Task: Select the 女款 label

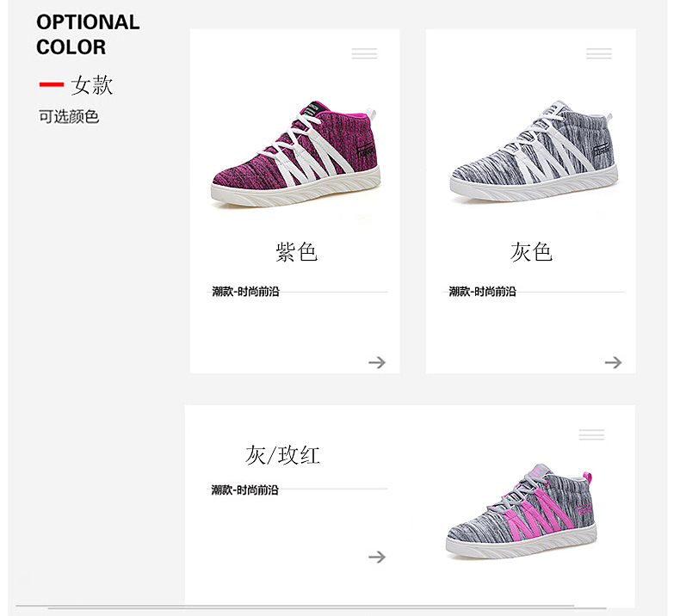Action: coord(92,85)
